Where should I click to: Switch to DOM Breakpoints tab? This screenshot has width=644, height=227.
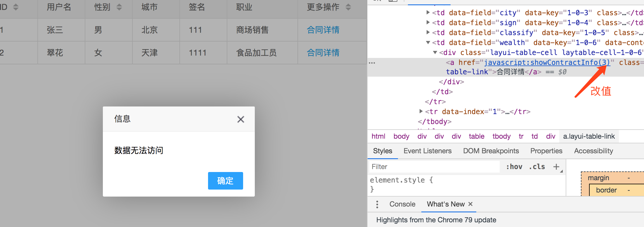click(x=491, y=151)
